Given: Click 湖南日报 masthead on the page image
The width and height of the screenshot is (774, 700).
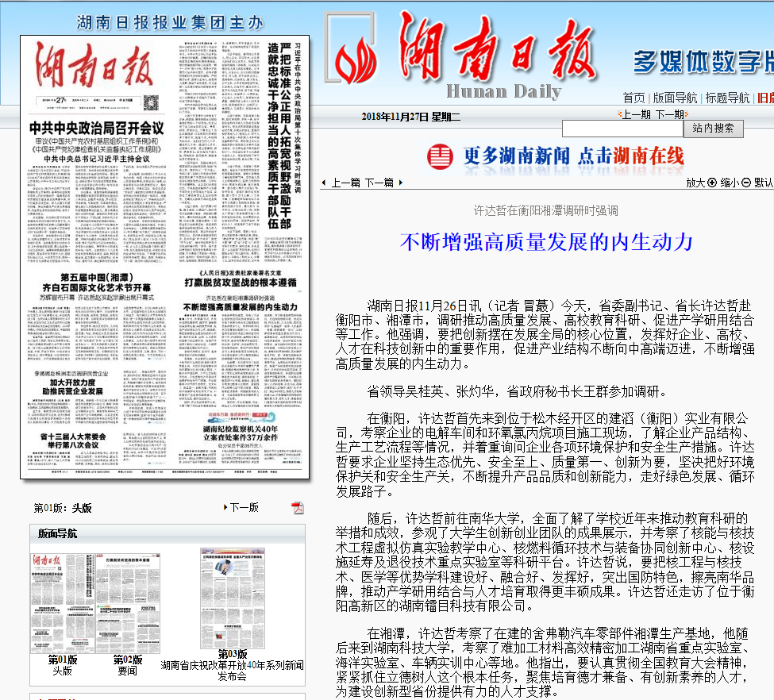Looking at the screenshot, I should pos(94,64).
